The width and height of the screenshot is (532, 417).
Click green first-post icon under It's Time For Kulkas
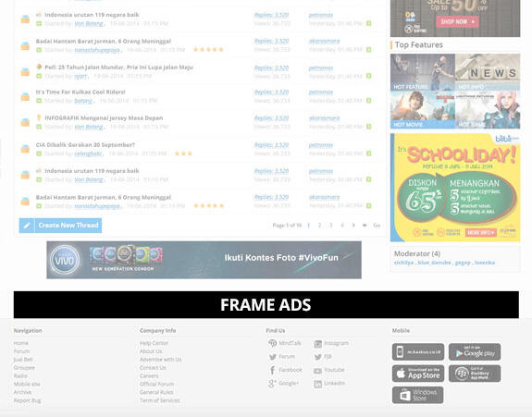point(39,101)
